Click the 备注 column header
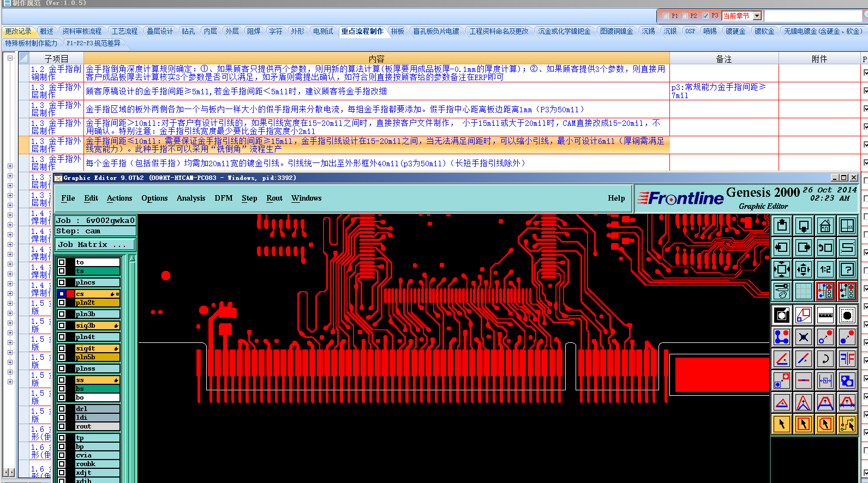The height and width of the screenshot is (483, 868). click(724, 58)
